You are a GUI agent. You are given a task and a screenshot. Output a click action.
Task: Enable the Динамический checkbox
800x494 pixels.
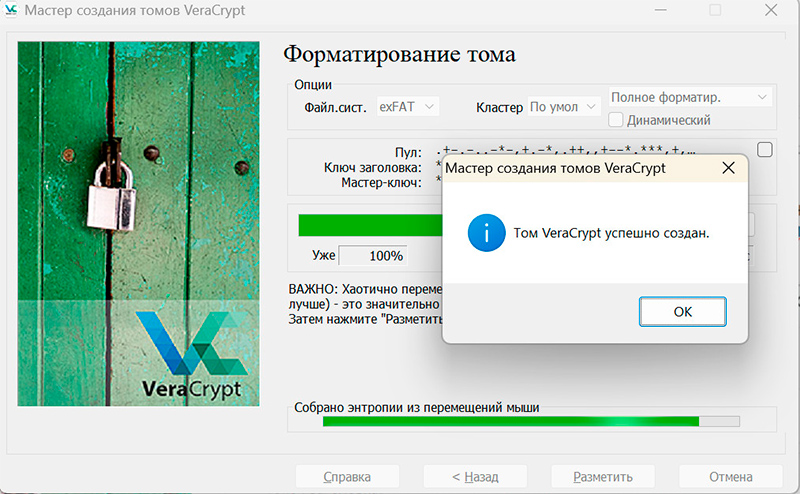coord(616,120)
